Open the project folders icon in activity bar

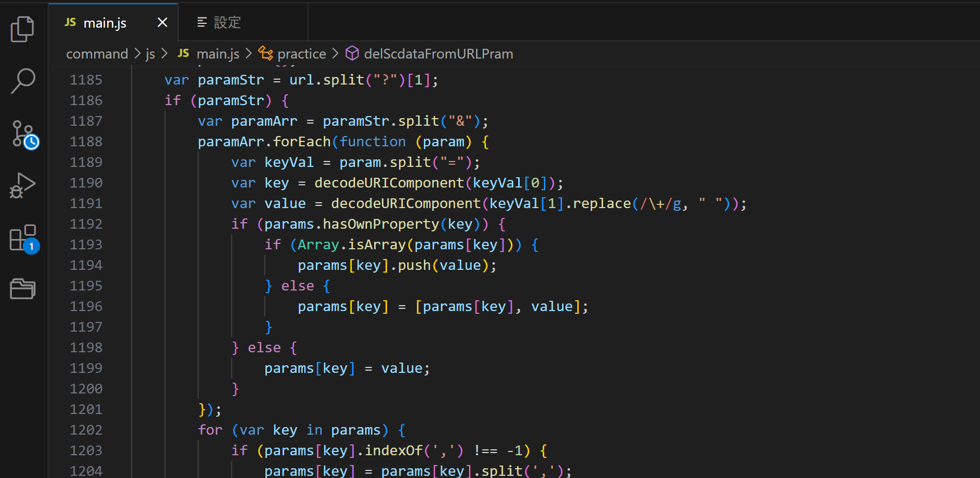click(23, 289)
